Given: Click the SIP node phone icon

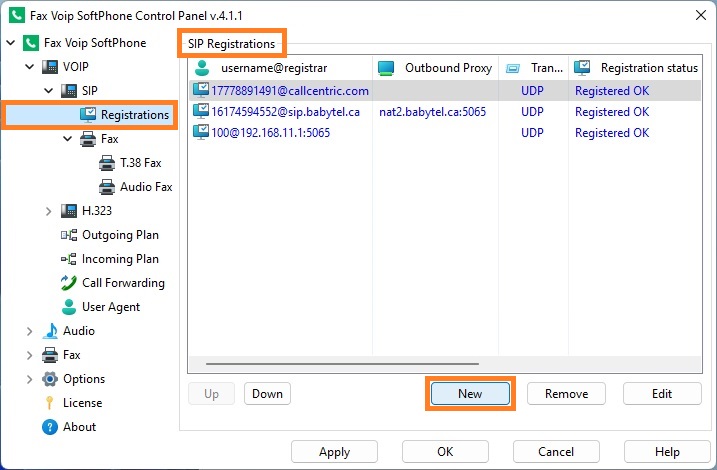Looking at the screenshot, I should pos(69,91).
